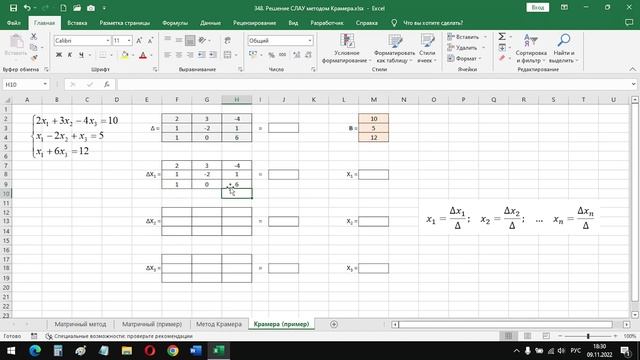Open the Матричный метод sheet tab

80,324
